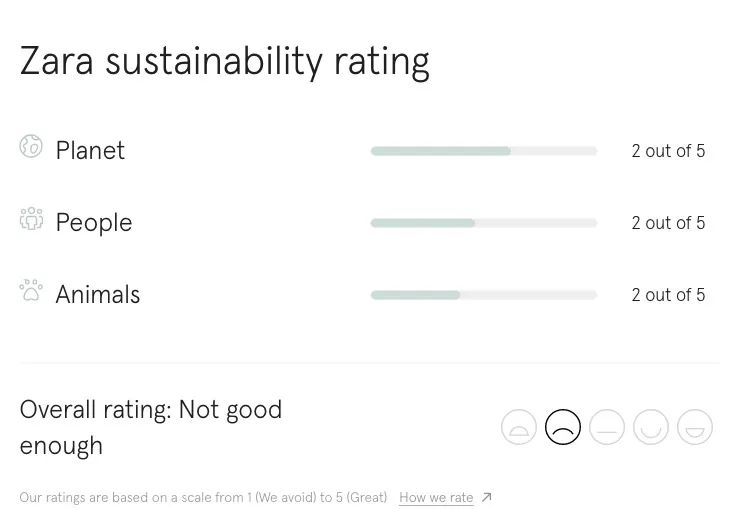751x509 pixels.
Task: Click the People group icon
Action: point(31,219)
